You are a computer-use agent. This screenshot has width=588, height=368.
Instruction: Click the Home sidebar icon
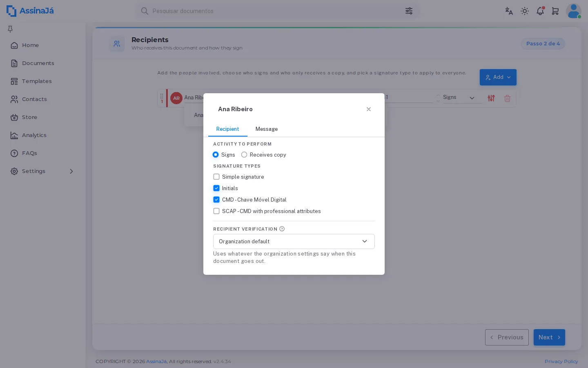(x=14, y=45)
